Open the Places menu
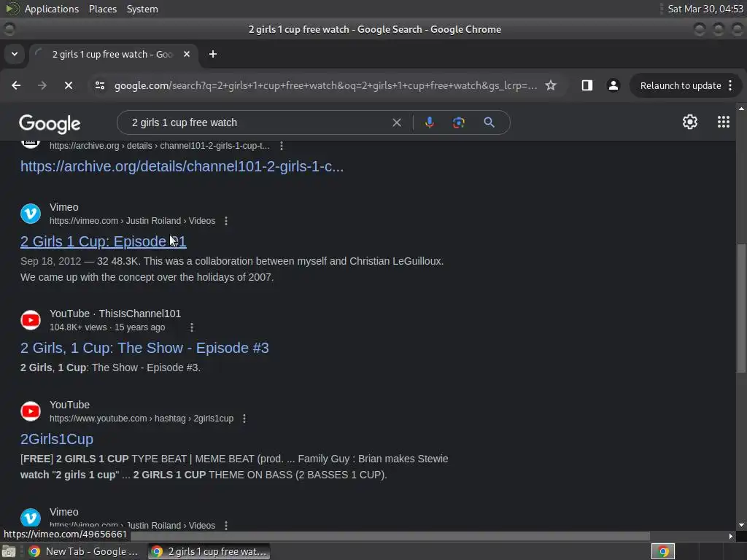The image size is (747, 560). 102,9
